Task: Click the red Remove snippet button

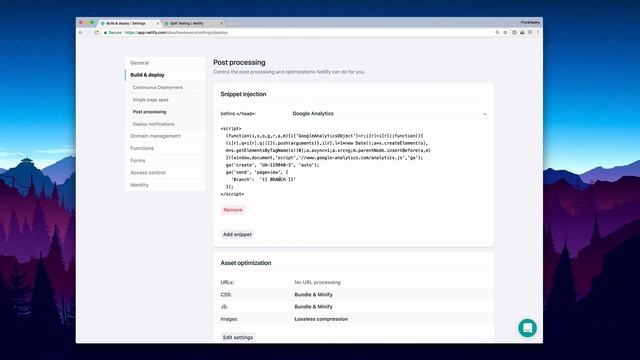Action: click(x=233, y=210)
